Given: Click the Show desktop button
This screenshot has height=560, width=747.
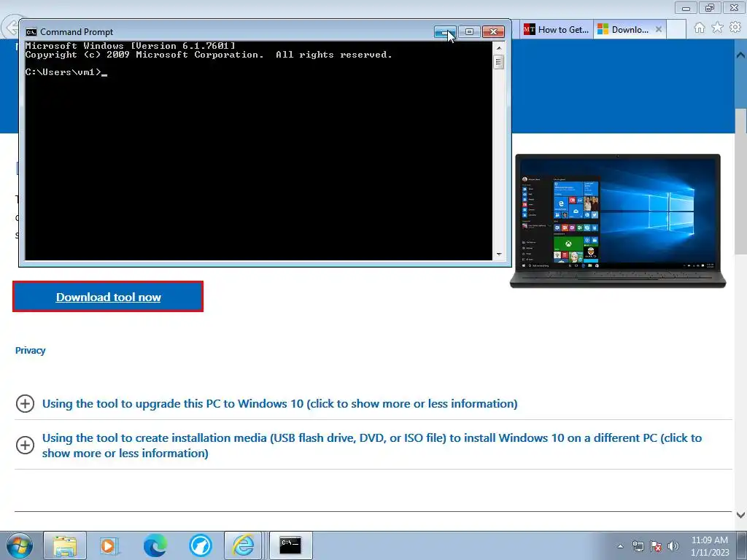Looking at the screenshot, I should pos(742,545).
